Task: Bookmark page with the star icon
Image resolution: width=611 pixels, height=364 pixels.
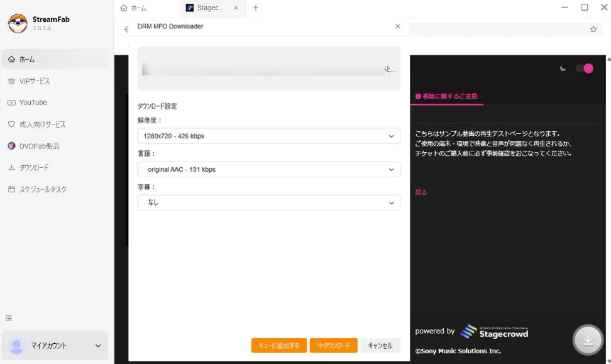Action: [x=593, y=29]
